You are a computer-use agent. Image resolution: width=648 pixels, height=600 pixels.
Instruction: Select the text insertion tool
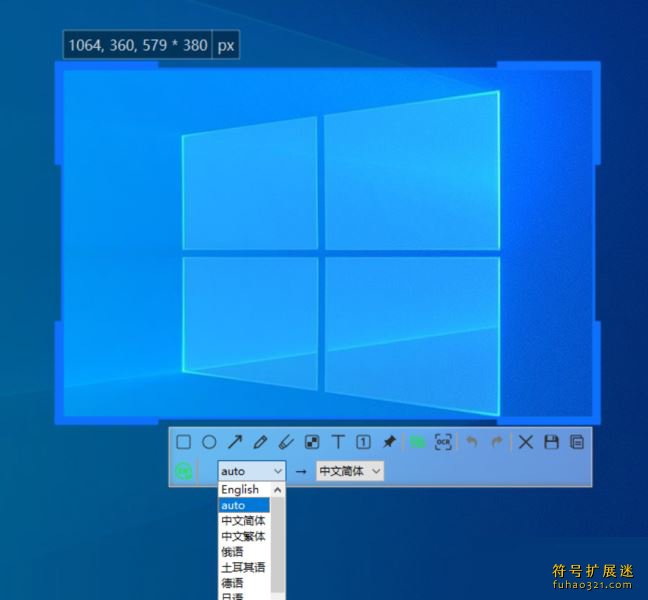pyautogui.click(x=338, y=442)
